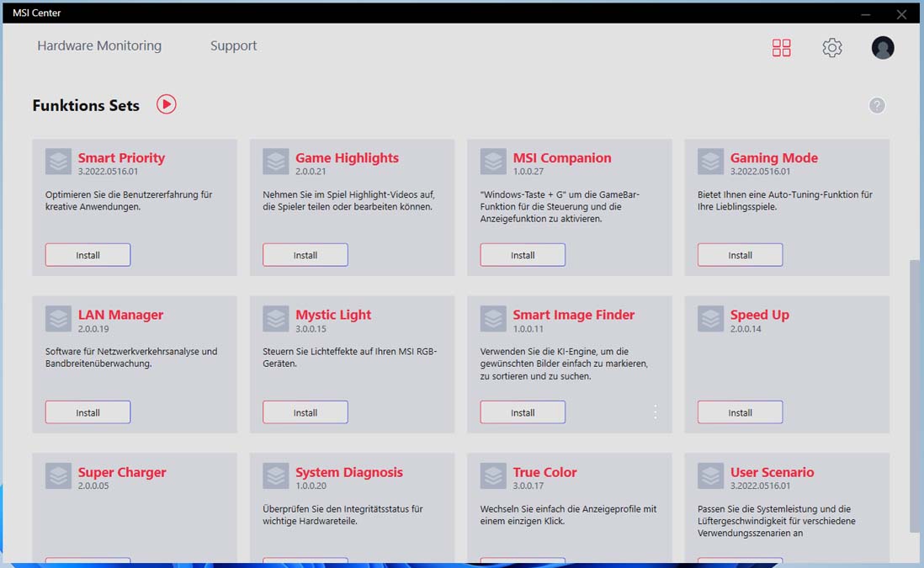Click True Color version 3.0.0.17
The image size is (924, 568).
[x=528, y=486]
